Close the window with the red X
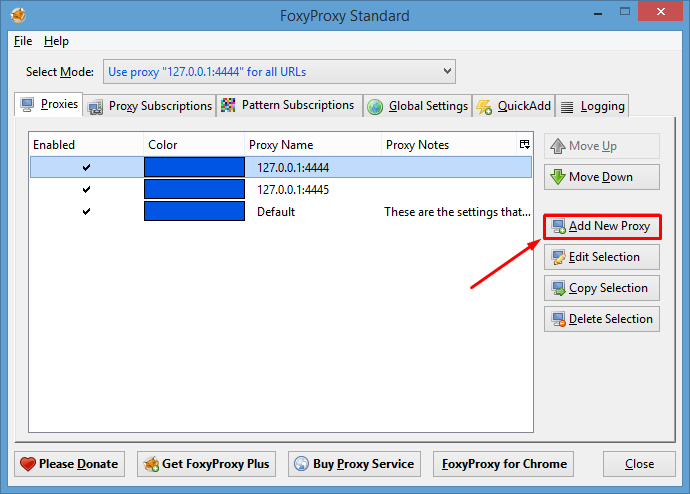 pyautogui.click(x=661, y=11)
